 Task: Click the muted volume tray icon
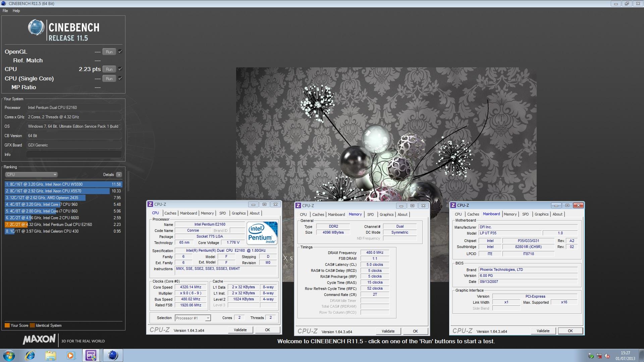point(607,356)
